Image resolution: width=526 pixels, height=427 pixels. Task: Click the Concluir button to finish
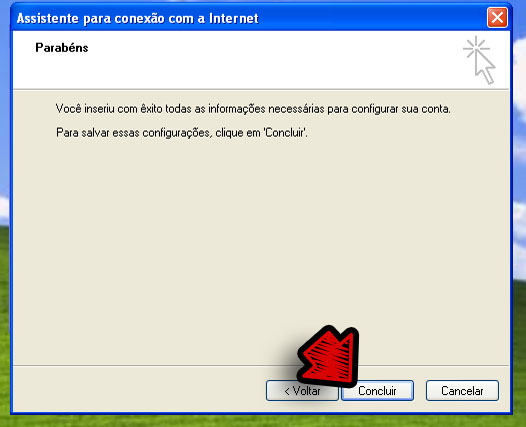click(377, 390)
